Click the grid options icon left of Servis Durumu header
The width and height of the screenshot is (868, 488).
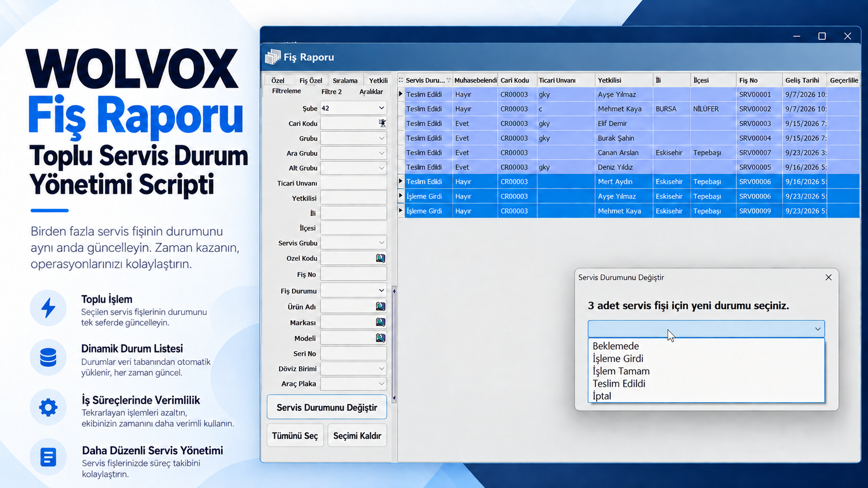tap(401, 80)
